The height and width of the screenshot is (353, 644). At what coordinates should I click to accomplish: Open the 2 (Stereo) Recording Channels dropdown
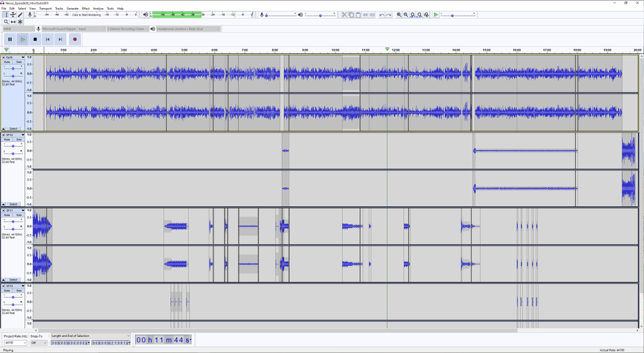tap(128, 28)
